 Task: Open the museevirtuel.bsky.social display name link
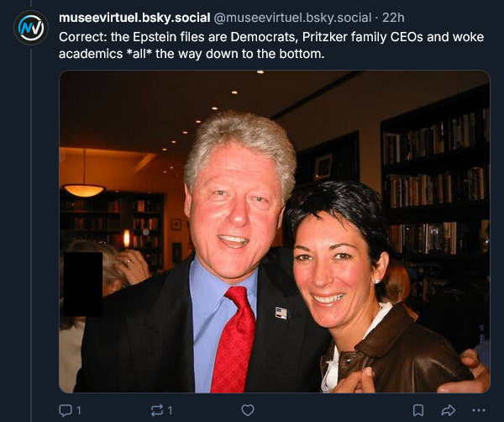click(134, 18)
